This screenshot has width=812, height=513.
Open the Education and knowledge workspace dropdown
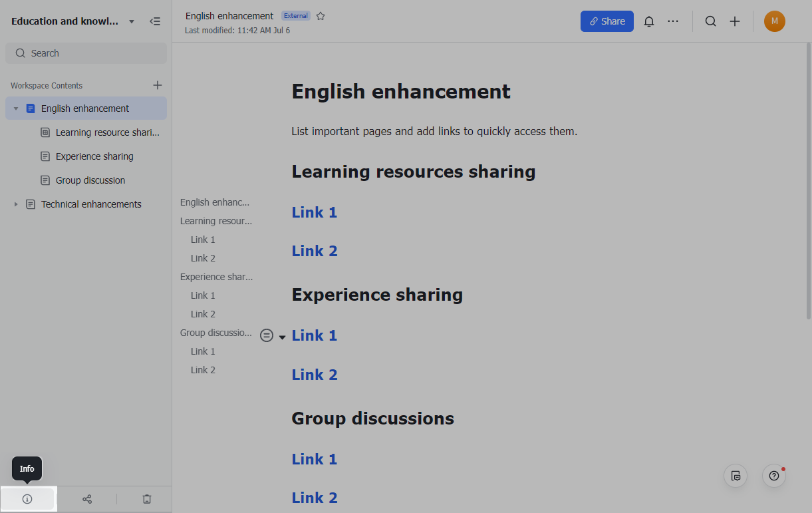tap(131, 21)
